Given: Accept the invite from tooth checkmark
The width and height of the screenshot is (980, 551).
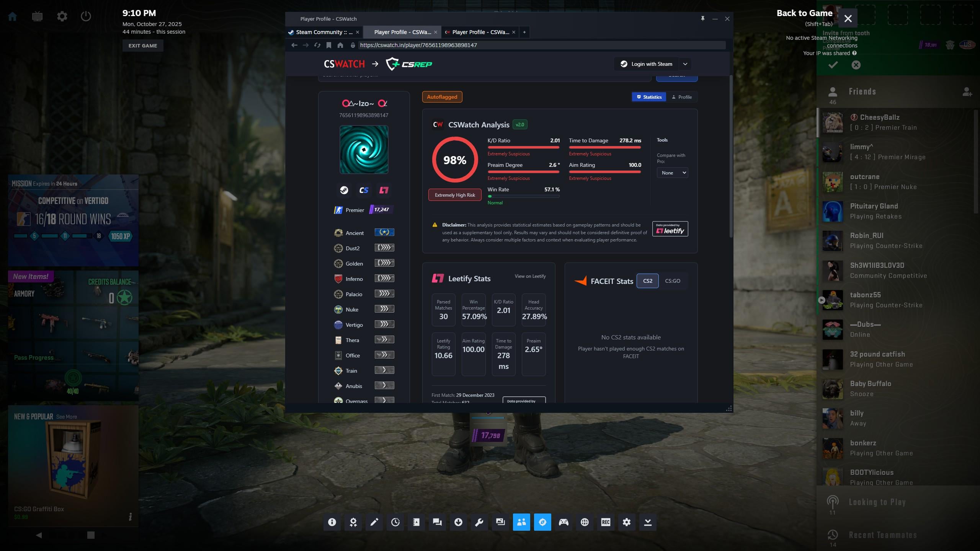Looking at the screenshot, I should point(833,65).
